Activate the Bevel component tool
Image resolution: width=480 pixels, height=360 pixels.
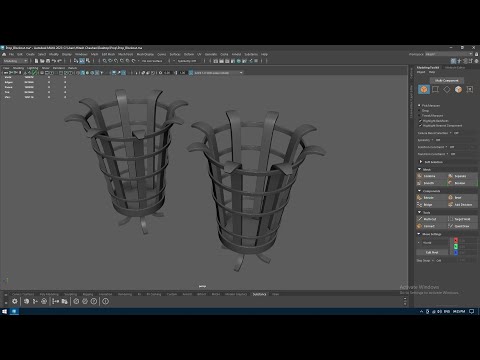462,198
